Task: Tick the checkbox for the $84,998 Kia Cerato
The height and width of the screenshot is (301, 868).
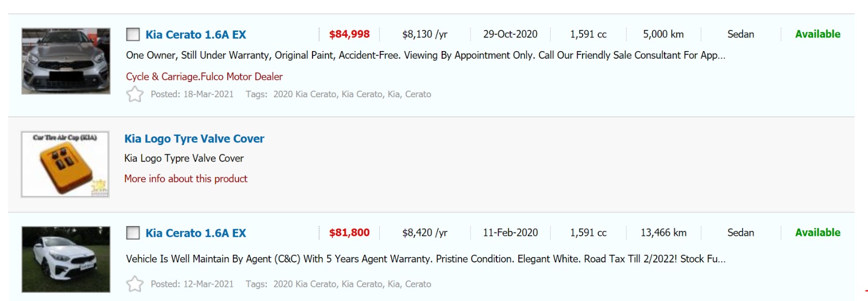Action: 133,35
